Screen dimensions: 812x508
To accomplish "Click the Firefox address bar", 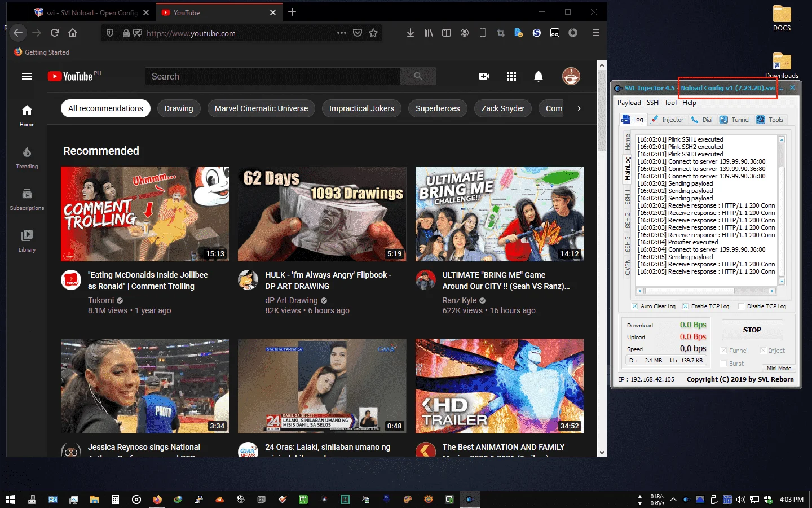I will coord(242,33).
